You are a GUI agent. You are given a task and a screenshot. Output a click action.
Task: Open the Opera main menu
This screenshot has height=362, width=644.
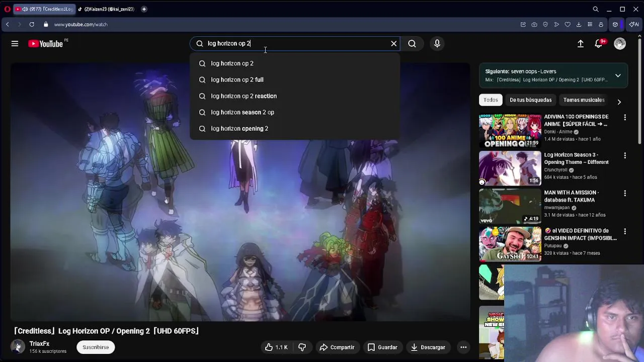(7, 9)
